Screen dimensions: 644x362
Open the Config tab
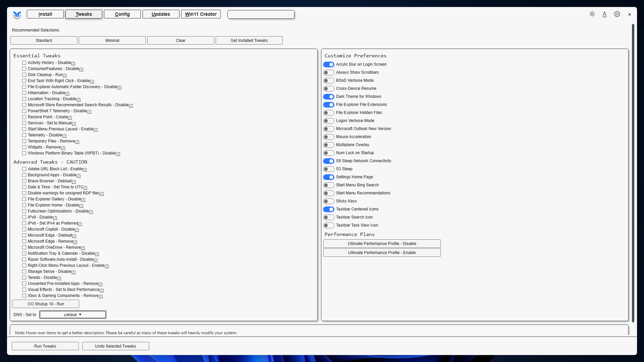(122, 14)
